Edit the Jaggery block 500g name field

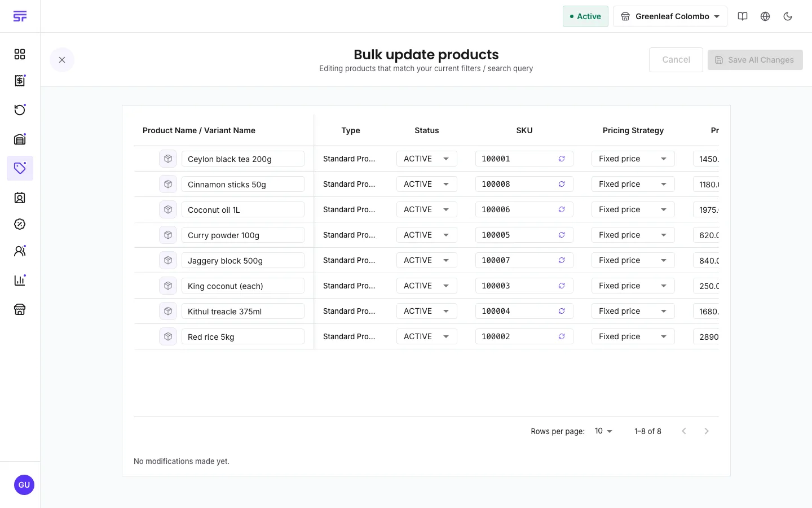[x=243, y=260]
